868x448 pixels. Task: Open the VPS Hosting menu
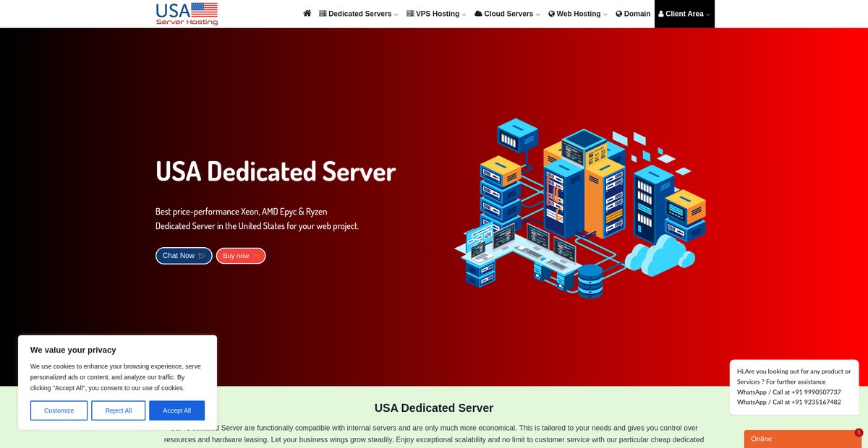(436, 14)
